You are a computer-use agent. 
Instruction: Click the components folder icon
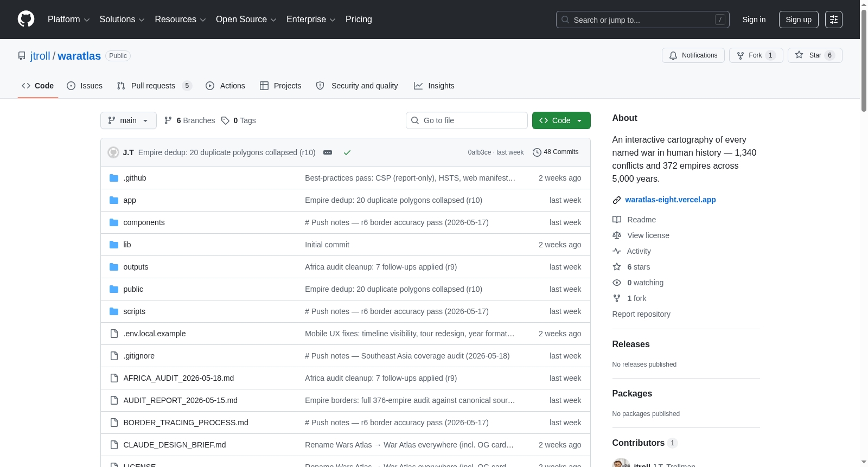coord(114,222)
